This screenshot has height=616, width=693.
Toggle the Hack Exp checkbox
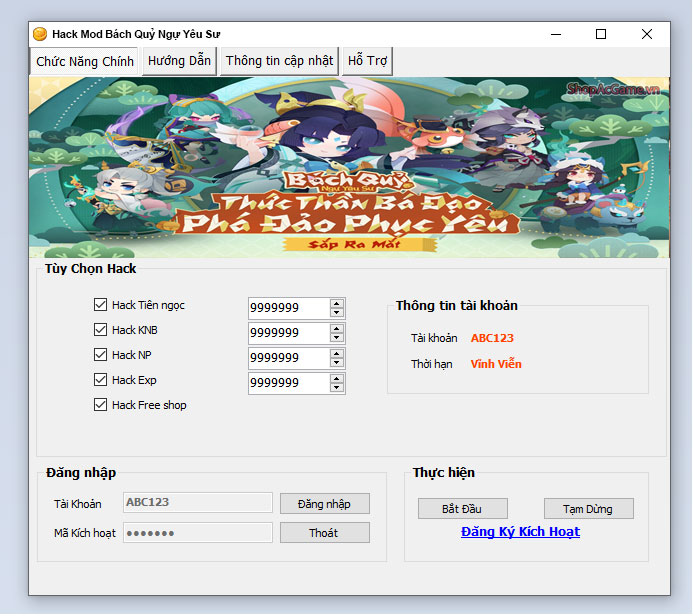(100, 380)
